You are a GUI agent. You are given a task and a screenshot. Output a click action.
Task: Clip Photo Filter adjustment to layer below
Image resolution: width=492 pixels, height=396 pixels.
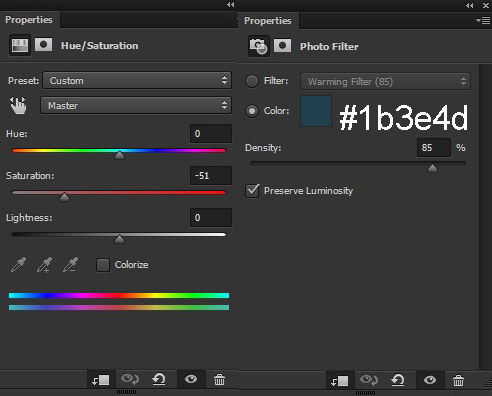coord(340,380)
